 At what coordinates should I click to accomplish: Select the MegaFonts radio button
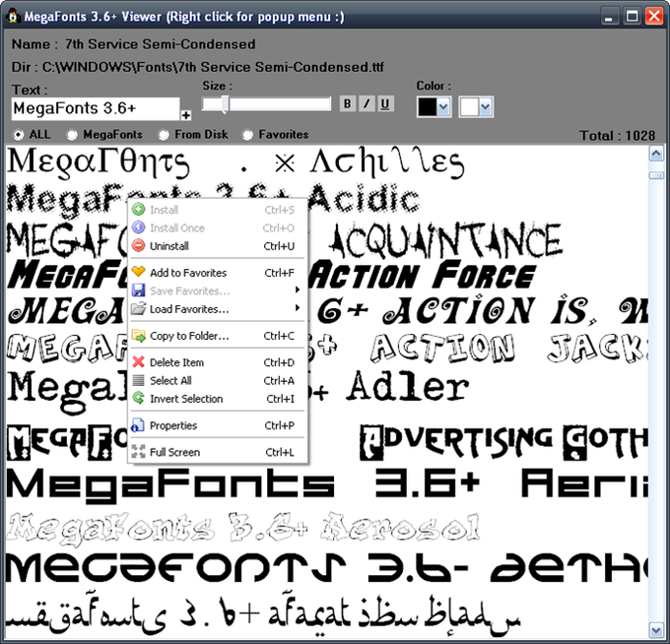72,135
